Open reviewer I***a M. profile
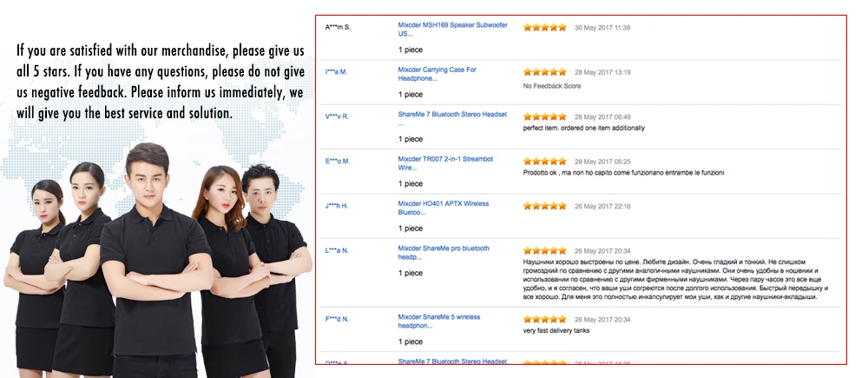Viewport: 868px width, 378px height. click(x=336, y=72)
